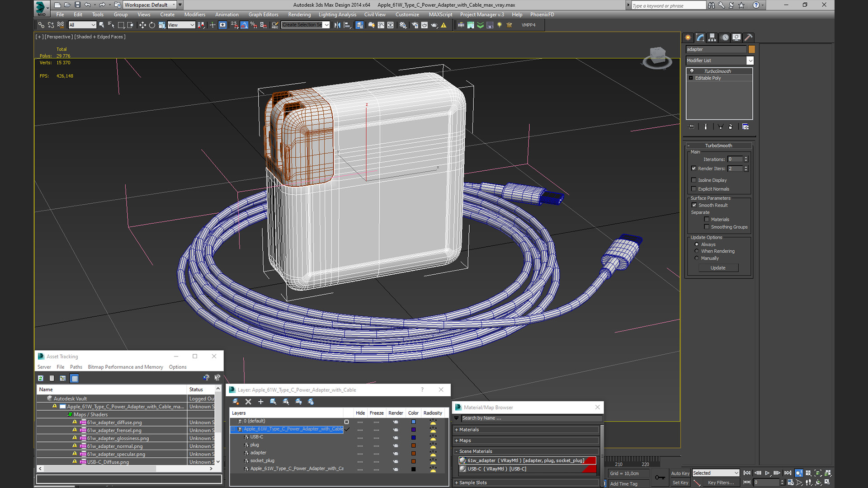Enable Isoline Display checkbox
868x488 pixels.
click(x=694, y=180)
